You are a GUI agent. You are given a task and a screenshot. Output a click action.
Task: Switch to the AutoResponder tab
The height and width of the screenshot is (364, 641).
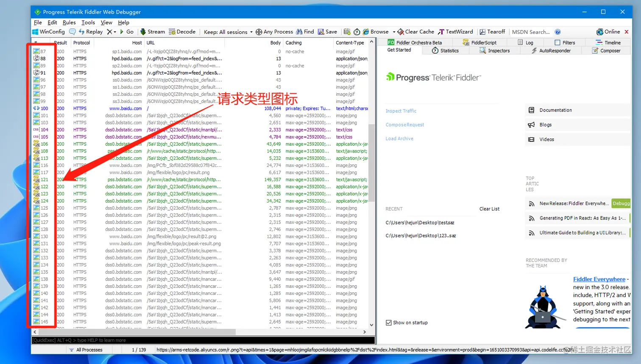click(x=551, y=50)
